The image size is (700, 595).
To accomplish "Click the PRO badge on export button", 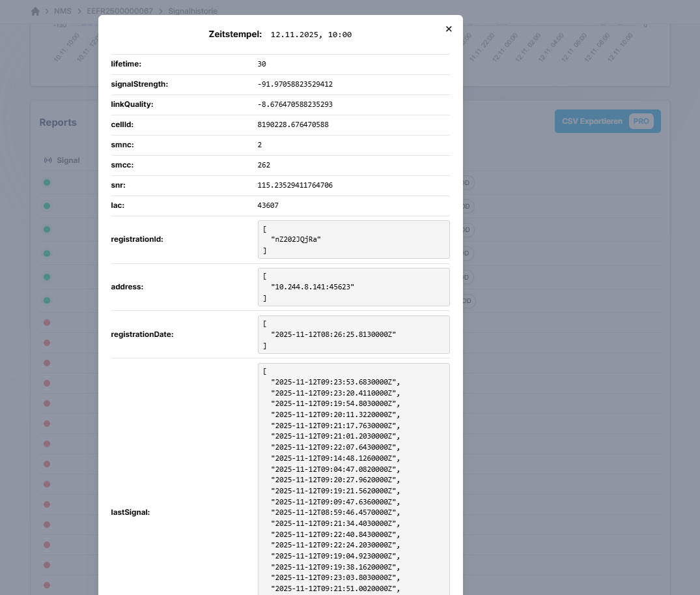I will [x=641, y=121].
